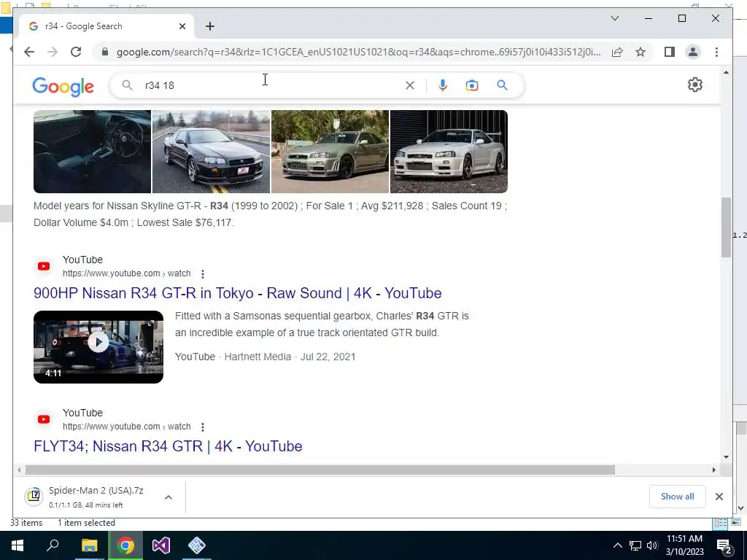This screenshot has width=747, height=560.
Task: Open 900HP Nissan R34 GT-R result
Action: 237,293
